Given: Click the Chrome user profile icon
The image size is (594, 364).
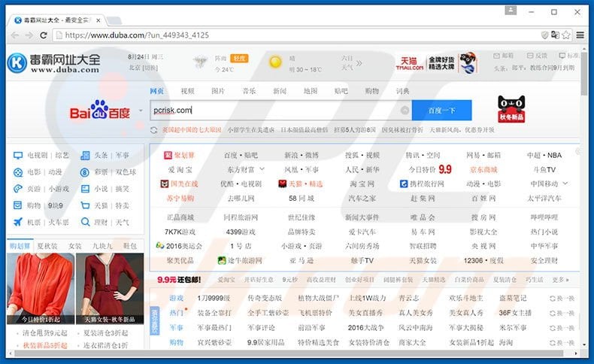Looking at the screenshot, I should (511, 11).
